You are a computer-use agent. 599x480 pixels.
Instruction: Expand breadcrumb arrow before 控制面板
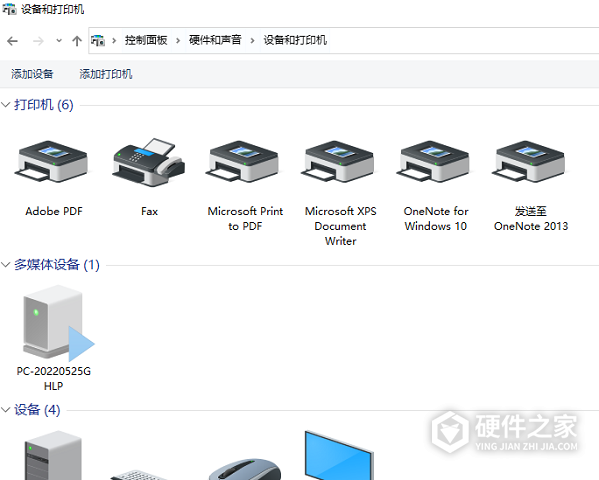click(114, 40)
